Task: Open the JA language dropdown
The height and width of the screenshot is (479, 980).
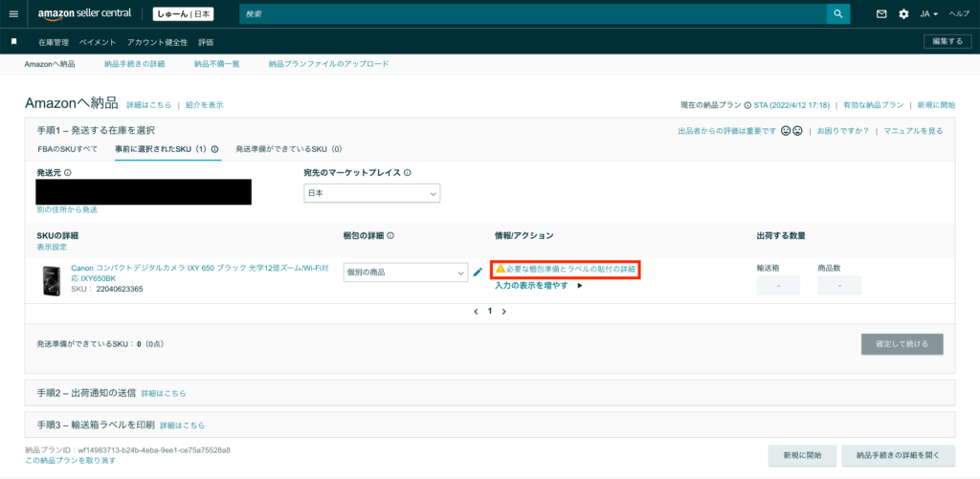Action: pyautogui.click(x=928, y=13)
